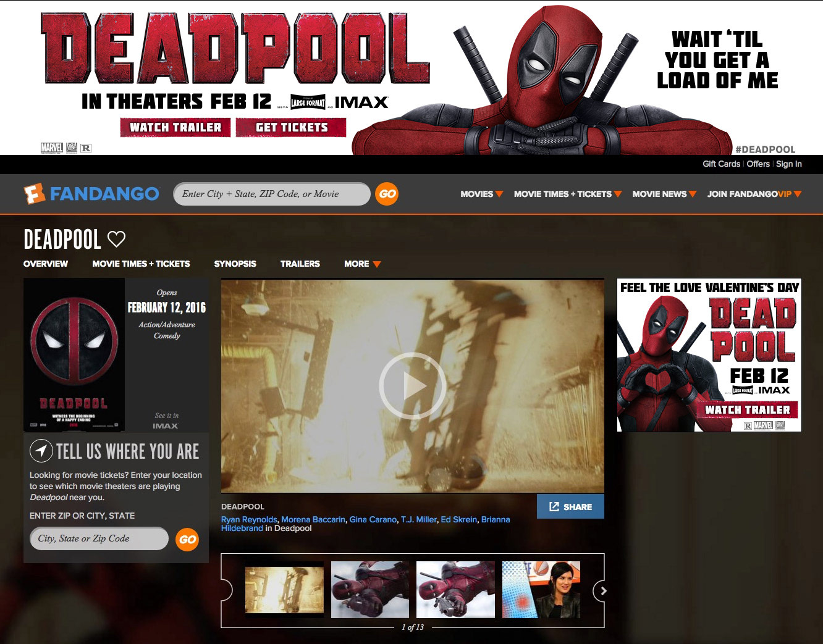Play the Deadpool trailer video
This screenshot has height=644, width=823.
point(412,386)
